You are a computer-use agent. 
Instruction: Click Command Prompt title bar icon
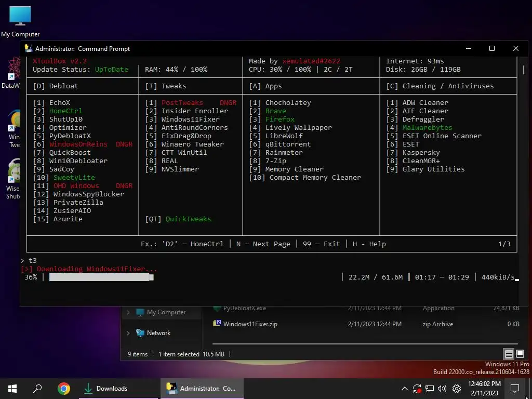[29, 48]
